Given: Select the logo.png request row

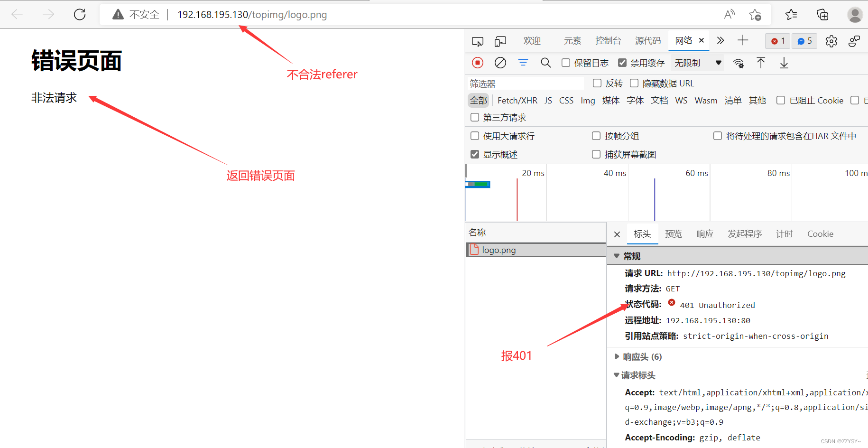Looking at the screenshot, I should pos(536,250).
